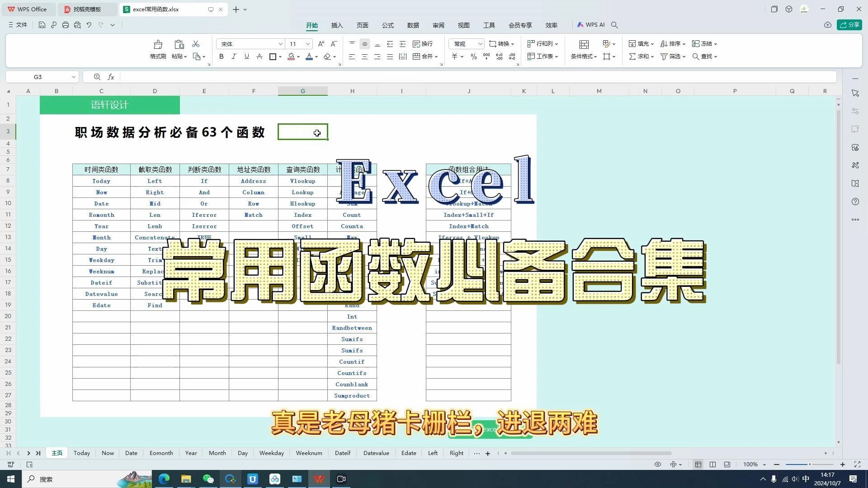Viewport: 868px width, 488px height.
Task: Click the Cut scissors icon
Action: coord(196,44)
